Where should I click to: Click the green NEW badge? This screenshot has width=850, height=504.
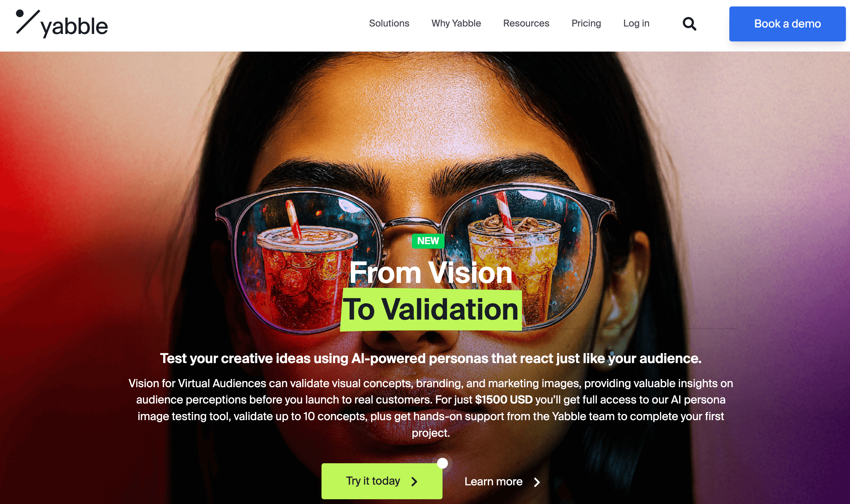428,241
